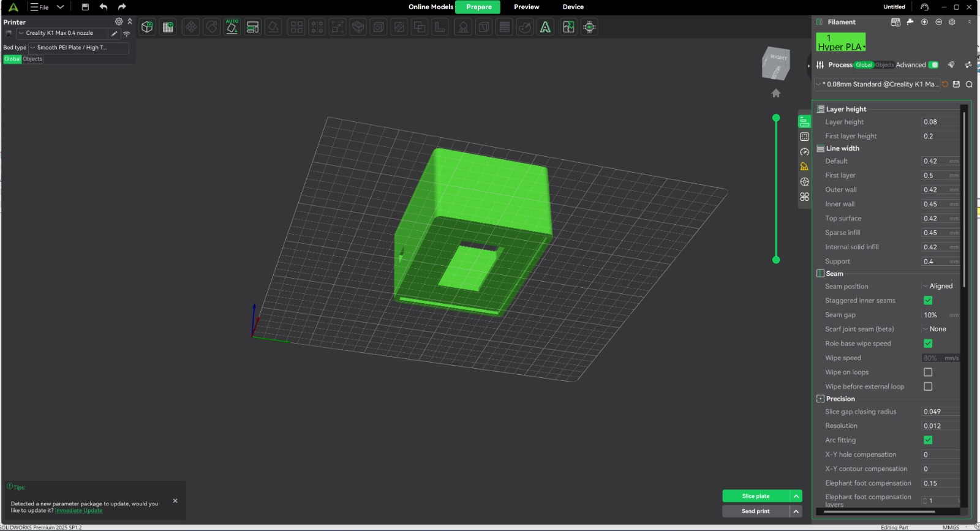Collapse the Printer panel chevron
The image size is (980, 531).
pos(130,21)
